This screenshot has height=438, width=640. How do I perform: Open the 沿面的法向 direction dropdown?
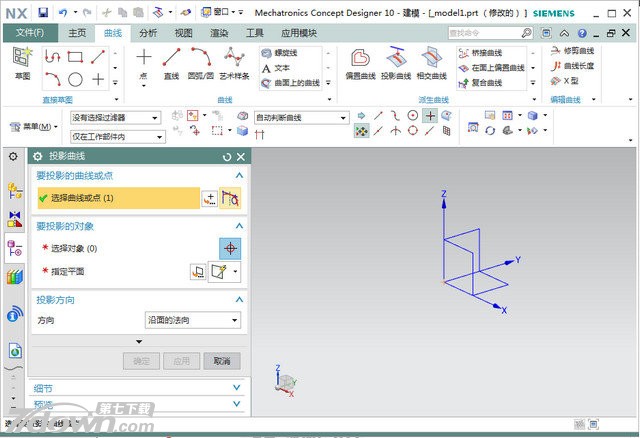point(193,320)
